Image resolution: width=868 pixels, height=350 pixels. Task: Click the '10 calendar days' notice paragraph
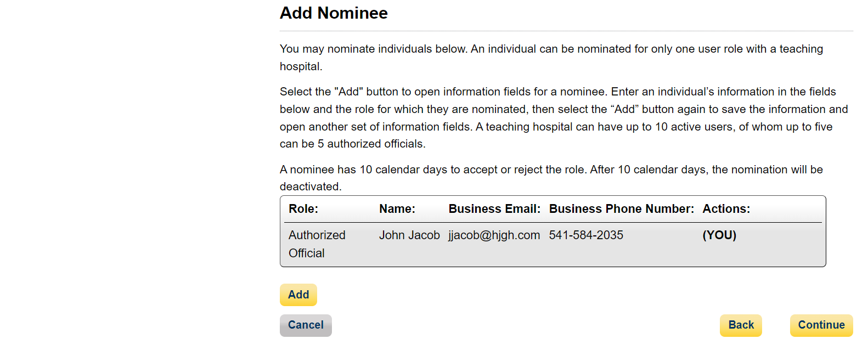551,178
